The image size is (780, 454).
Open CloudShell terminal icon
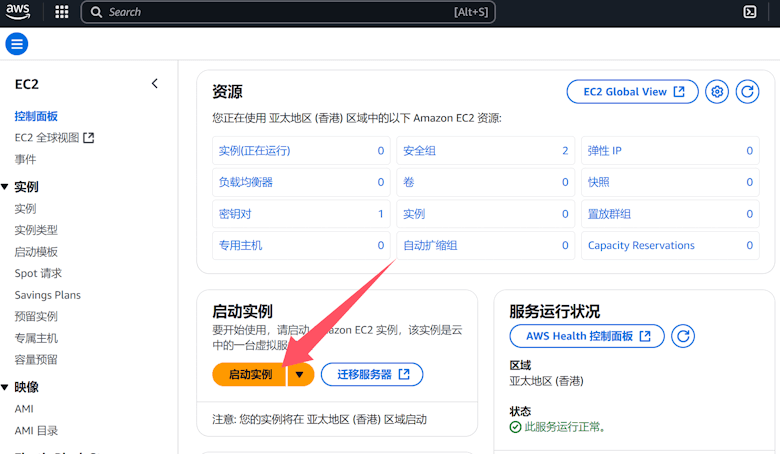coord(750,12)
